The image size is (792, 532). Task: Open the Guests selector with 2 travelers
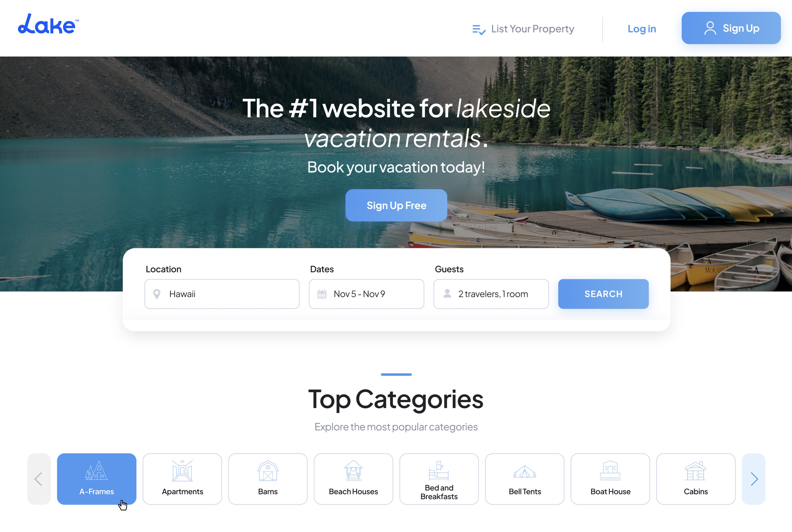[x=491, y=294]
